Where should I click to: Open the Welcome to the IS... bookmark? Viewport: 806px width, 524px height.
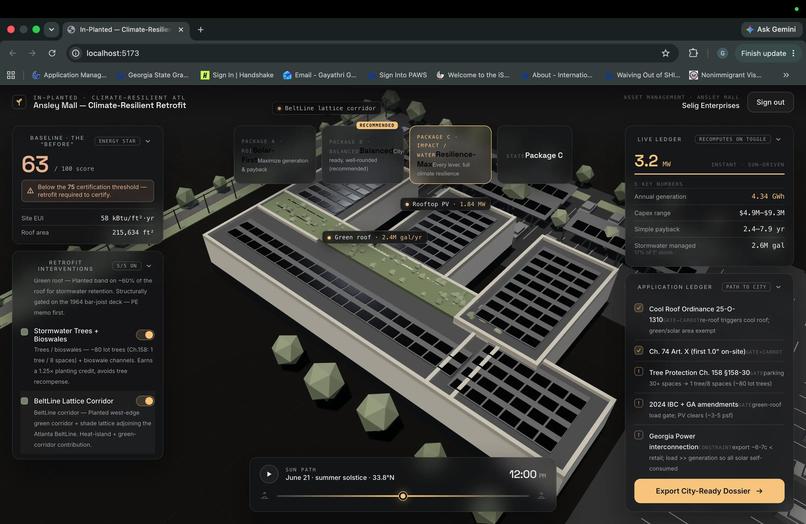tap(472, 75)
